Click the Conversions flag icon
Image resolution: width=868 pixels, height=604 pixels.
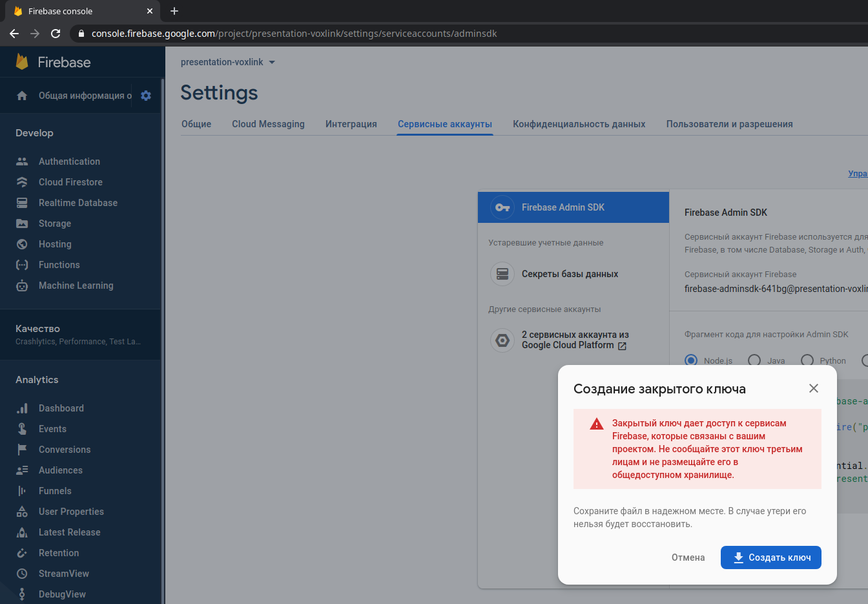click(22, 450)
